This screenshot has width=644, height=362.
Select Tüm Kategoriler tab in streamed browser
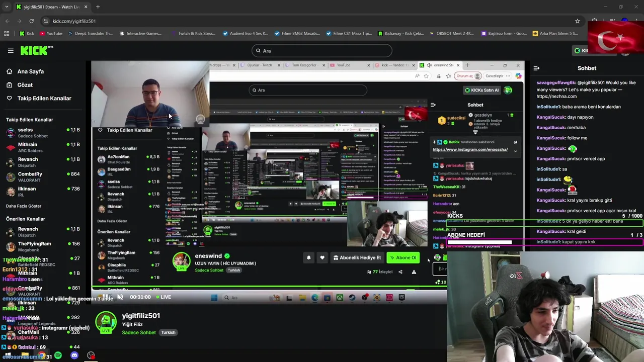point(304,65)
